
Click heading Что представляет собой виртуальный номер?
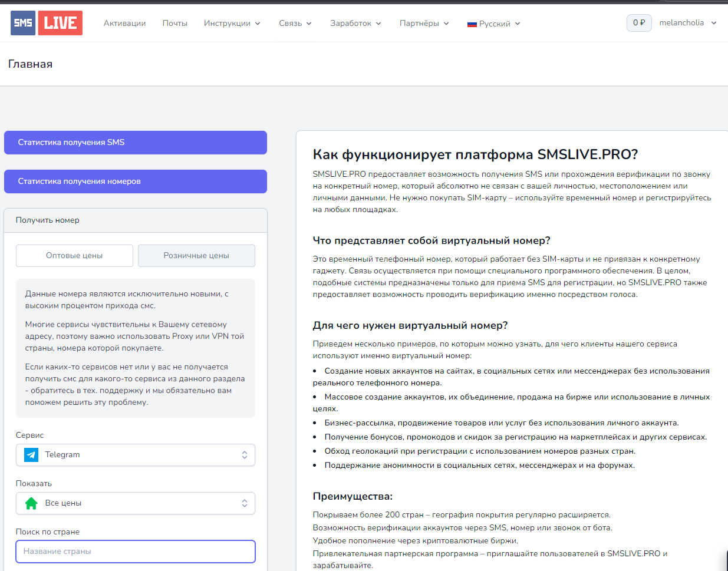[431, 240]
